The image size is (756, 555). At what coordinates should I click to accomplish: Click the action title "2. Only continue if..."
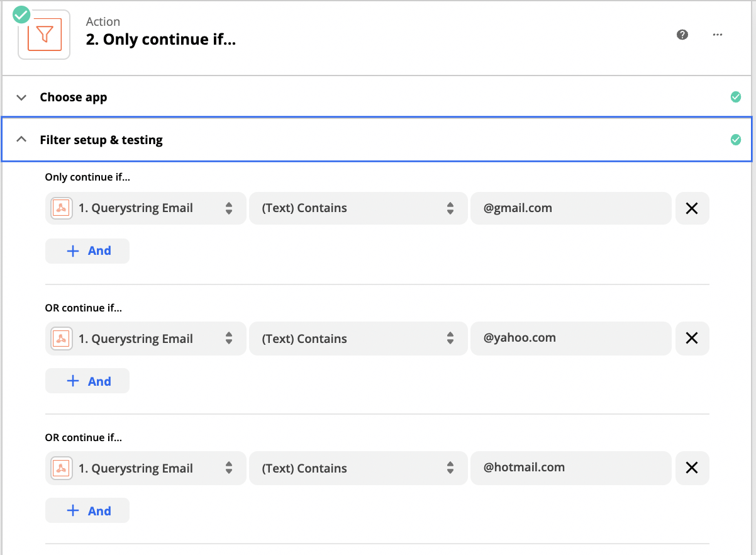[160, 40]
